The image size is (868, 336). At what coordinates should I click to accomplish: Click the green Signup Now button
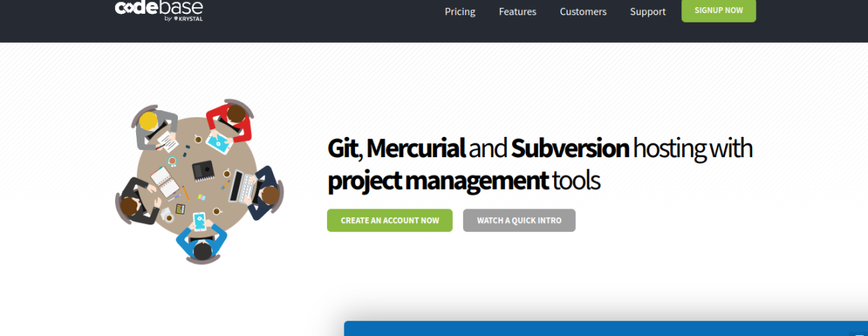pos(718,10)
